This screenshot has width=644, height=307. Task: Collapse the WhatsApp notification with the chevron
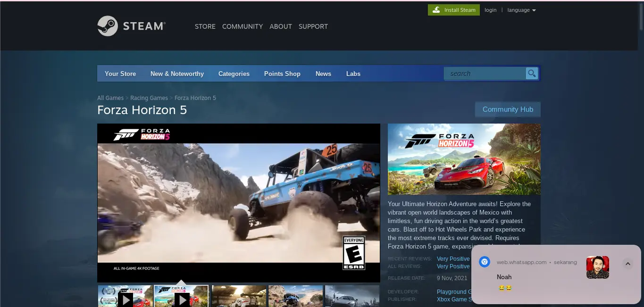pyautogui.click(x=628, y=264)
